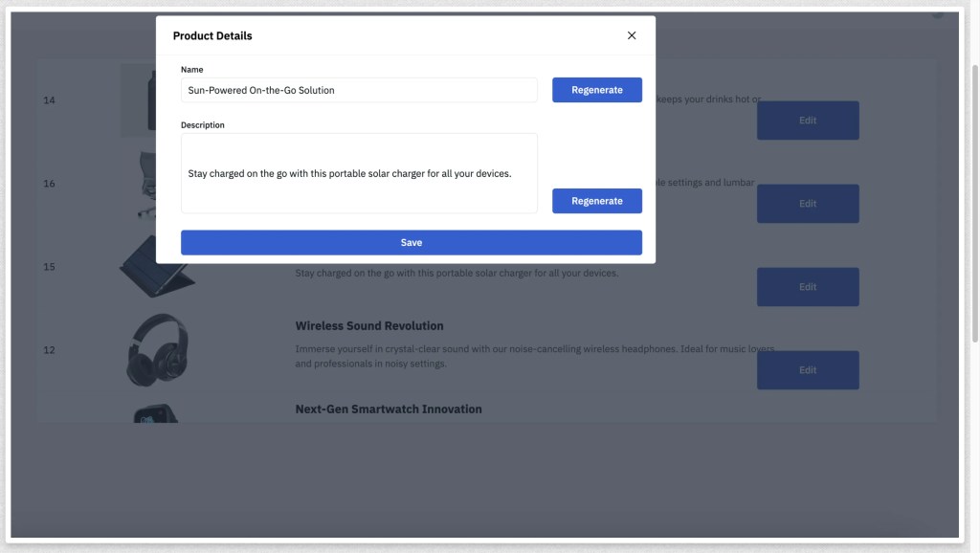Screen dimensions: 980x553
Task: Click the Name input field
Action: pyautogui.click(x=359, y=90)
